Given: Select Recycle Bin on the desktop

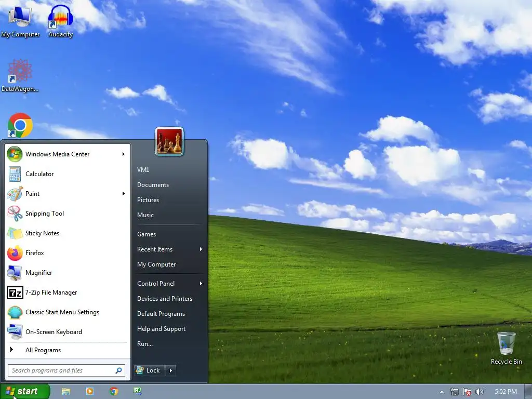Looking at the screenshot, I should point(506,349).
